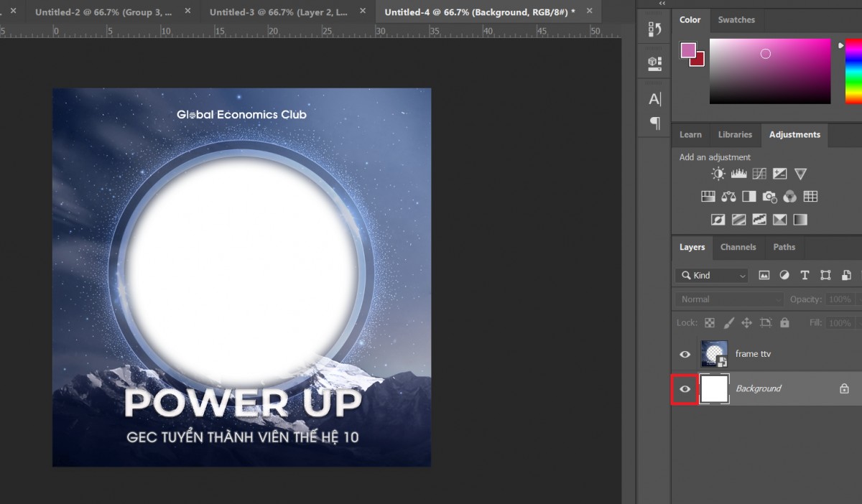The width and height of the screenshot is (862, 504).
Task: Expand the collapsed panels double arrow
Action: click(662, 4)
